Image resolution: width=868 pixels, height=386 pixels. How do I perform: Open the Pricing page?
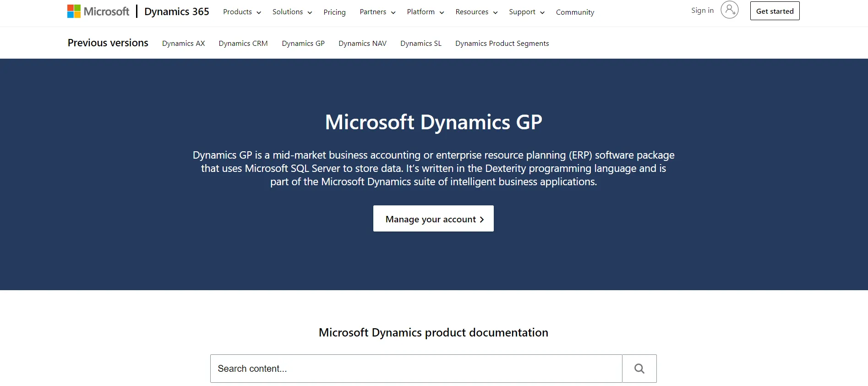pyautogui.click(x=334, y=12)
